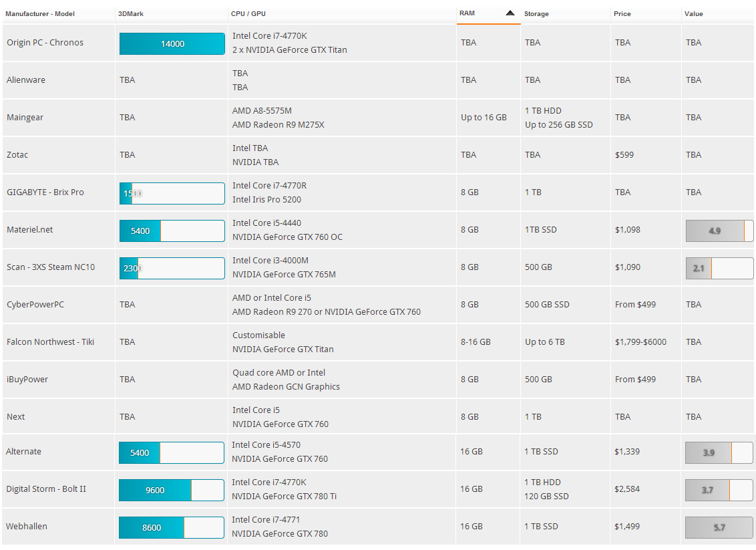Click the 5400 3DMark bar for Materiel.net
756x550 pixels.
coord(172,231)
